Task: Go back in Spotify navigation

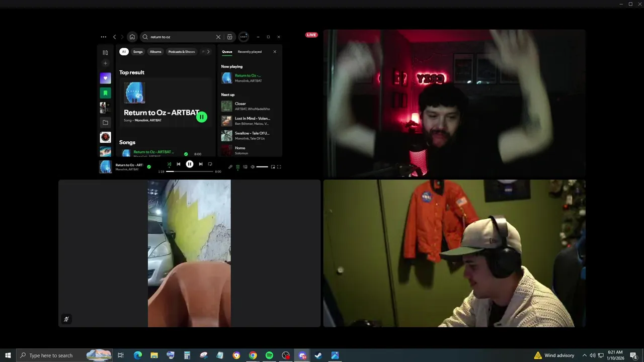Action: [114, 37]
